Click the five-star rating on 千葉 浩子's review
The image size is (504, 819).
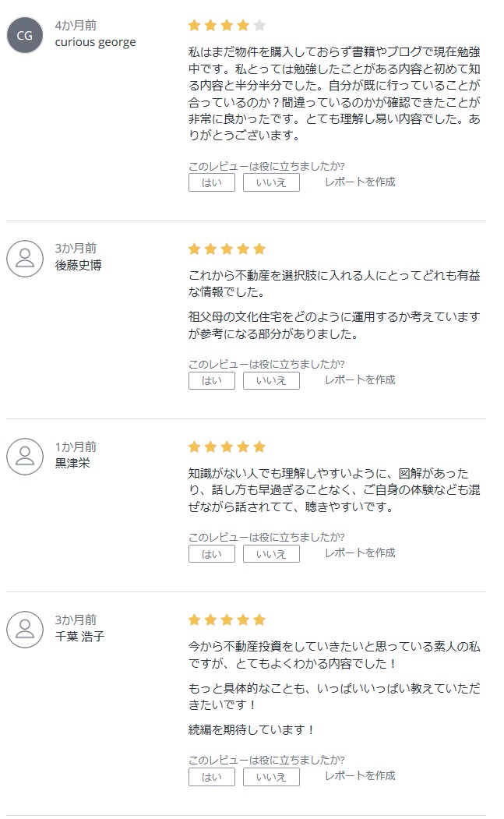click(x=227, y=620)
